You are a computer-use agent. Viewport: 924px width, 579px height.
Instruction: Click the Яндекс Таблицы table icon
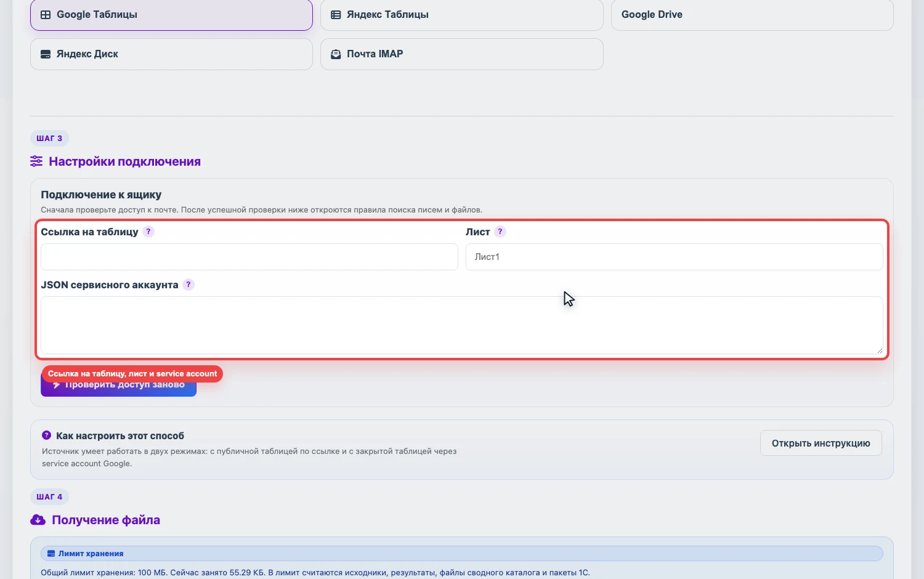(x=336, y=15)
